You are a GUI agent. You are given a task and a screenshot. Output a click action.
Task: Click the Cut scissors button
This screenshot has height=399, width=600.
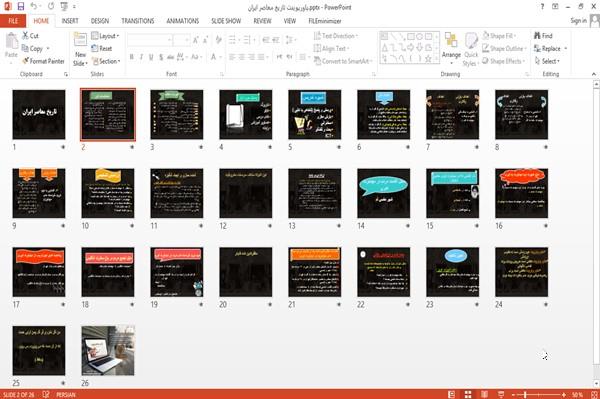30,36
